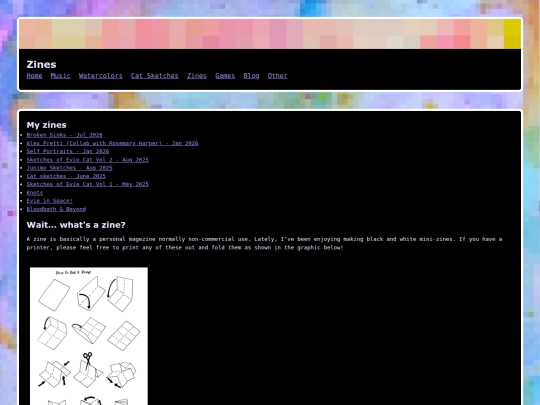Click the 'Zines' page title
540x405 pixels.
click(41, 64)
